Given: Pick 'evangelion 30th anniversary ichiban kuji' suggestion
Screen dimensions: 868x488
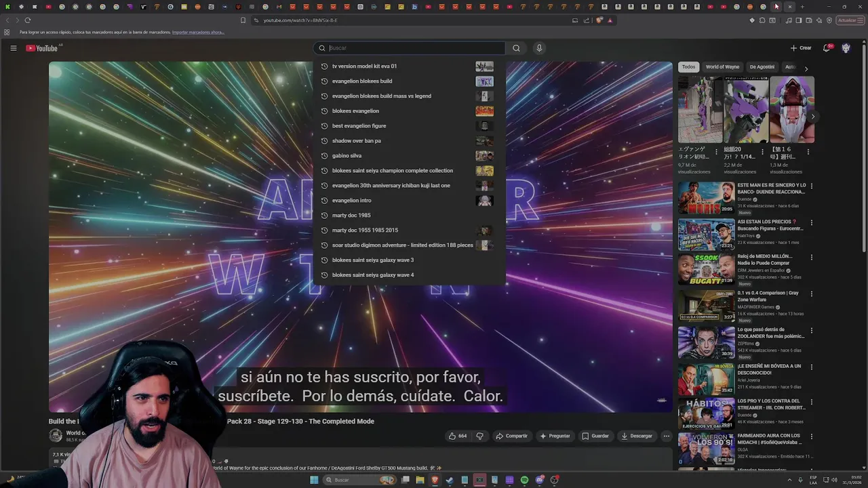Looking at the screenshot, I should tap(410, 186).
